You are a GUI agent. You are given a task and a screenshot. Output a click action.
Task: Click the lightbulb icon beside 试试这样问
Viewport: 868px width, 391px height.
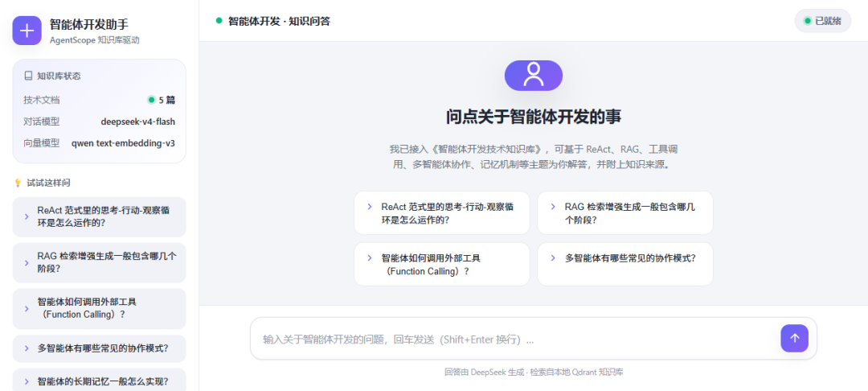pyautogui.click(x=18, y=183)
